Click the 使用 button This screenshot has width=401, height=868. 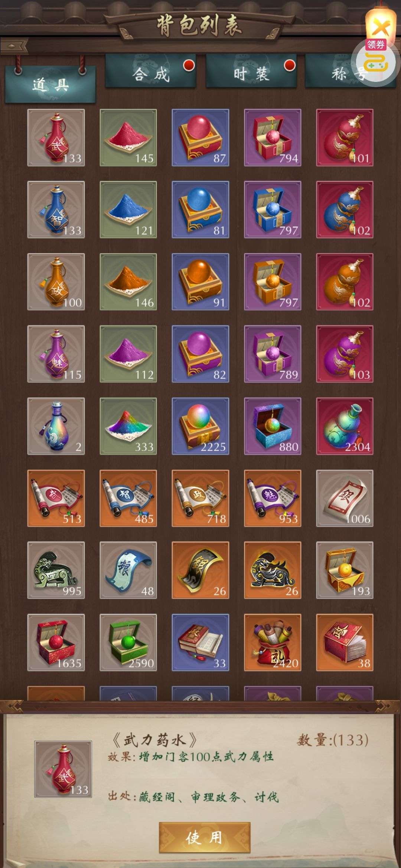coord(205,838)
